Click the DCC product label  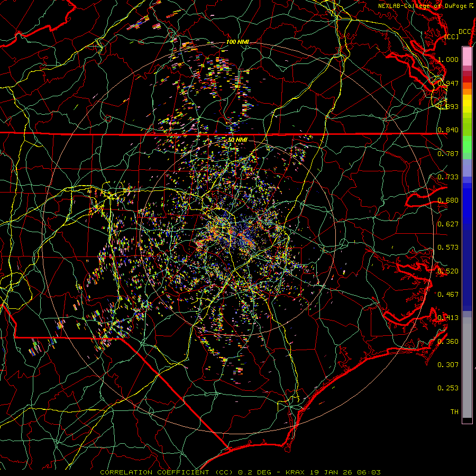point(465,32)
